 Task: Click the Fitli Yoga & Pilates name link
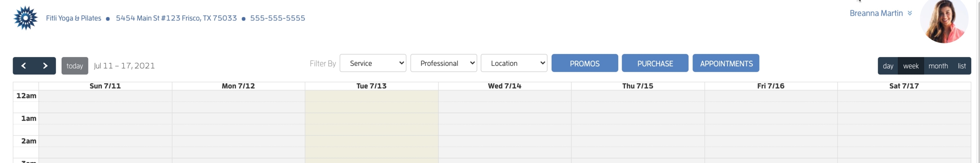pyautogui.click(x=73, y=18)
